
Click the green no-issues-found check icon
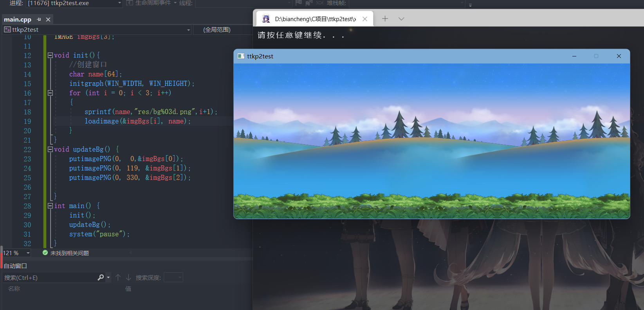[x=45, y=253]
